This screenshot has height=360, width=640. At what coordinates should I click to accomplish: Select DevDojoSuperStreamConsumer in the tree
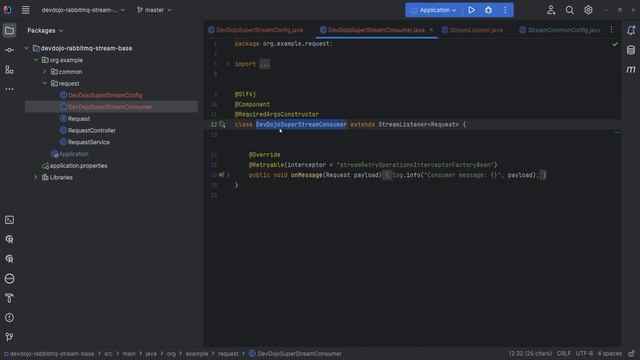[110, 107]
